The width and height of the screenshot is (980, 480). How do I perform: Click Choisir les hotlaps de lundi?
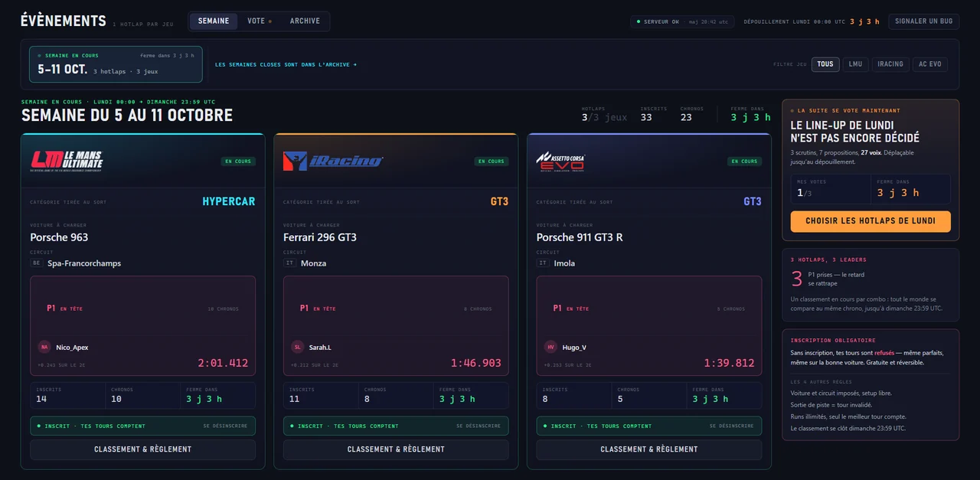point(871,221)
